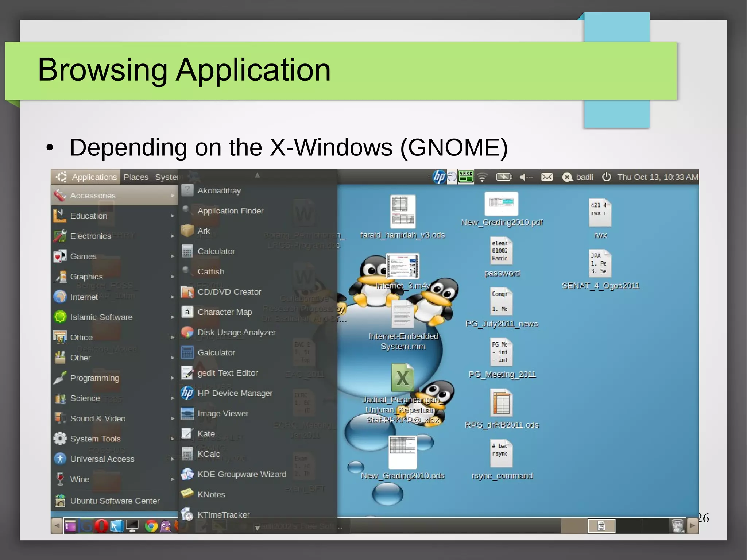Click the Trash icon in bottom panel
The height and width of the screenshot is (560, 747).
677,526
